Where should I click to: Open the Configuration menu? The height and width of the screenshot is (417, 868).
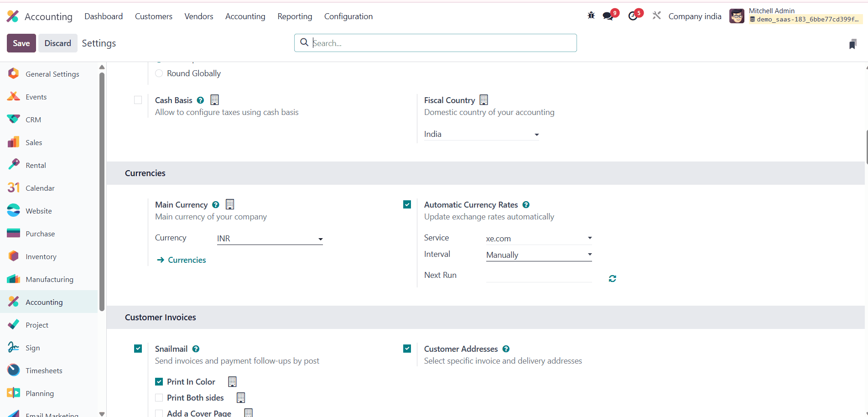(348, 16)
